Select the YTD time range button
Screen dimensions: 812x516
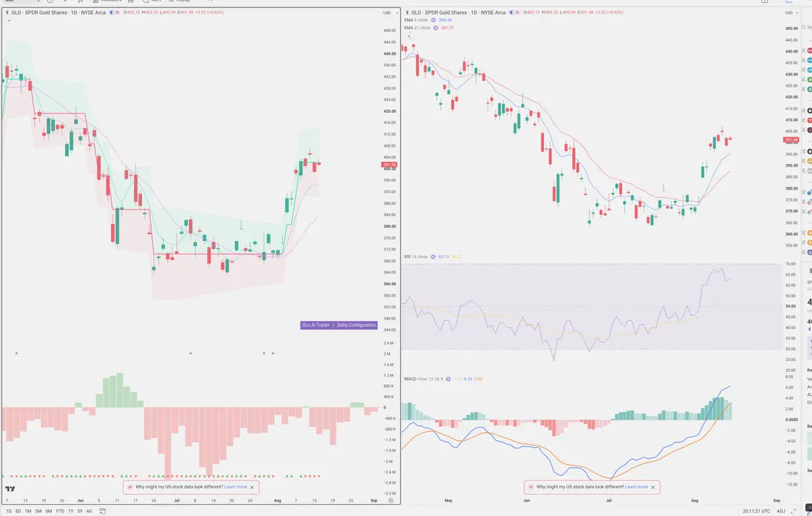coord(60,511)
